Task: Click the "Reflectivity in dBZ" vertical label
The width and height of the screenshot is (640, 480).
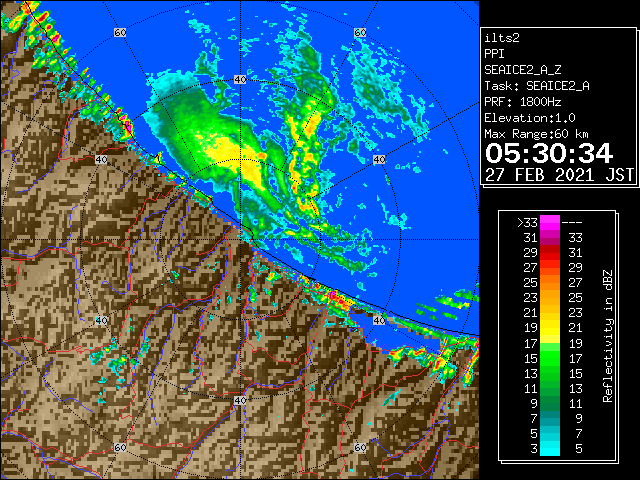Action: point(608,336)
